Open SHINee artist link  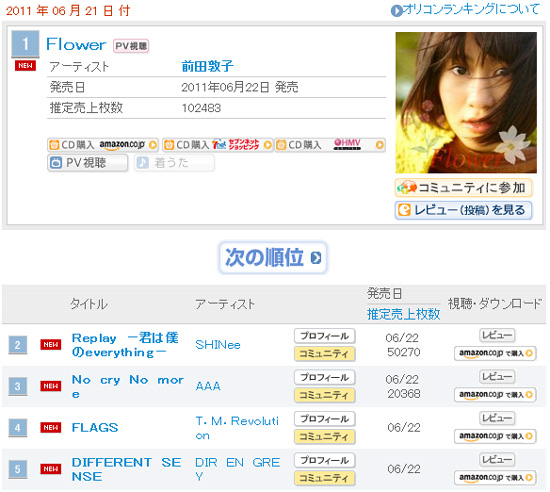(x=218, y=345)
